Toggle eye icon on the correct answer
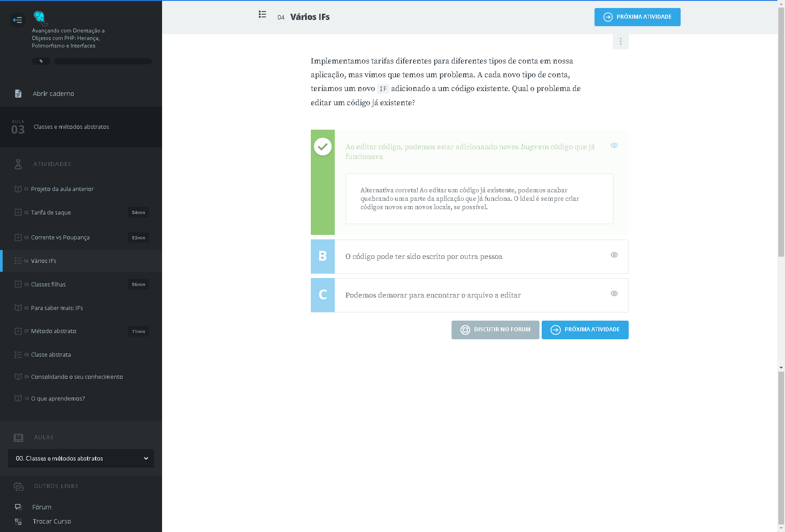The width and height of the screenshot is (785, 532). pos(614,146)
